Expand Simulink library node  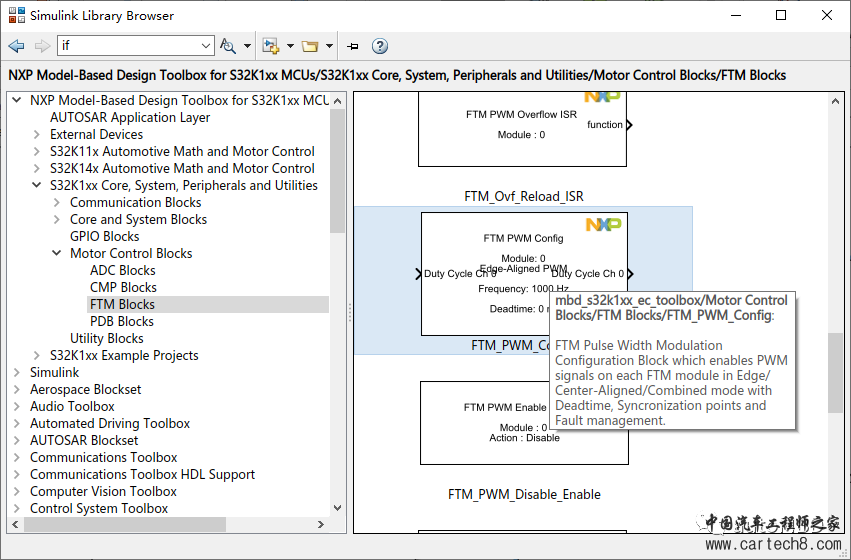(17, 373)
